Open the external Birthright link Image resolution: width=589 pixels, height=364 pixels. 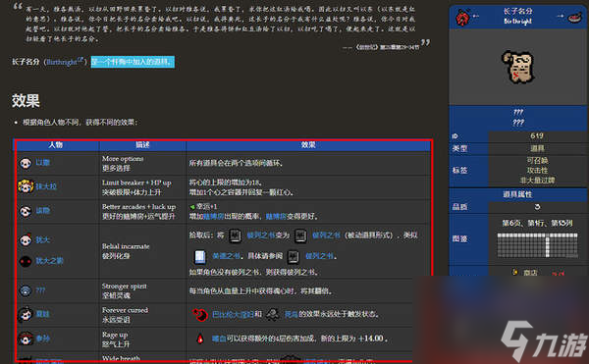[x=65, y=62]
